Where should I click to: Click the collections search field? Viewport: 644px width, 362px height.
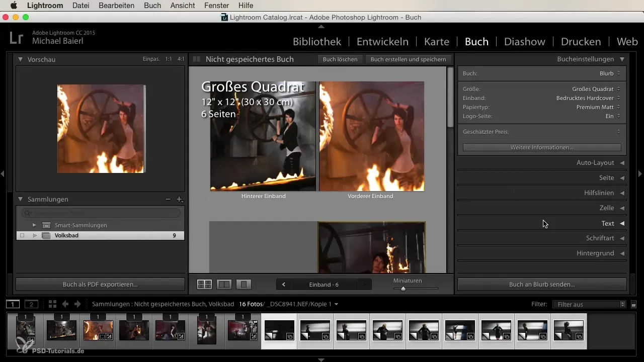[101, 213]
